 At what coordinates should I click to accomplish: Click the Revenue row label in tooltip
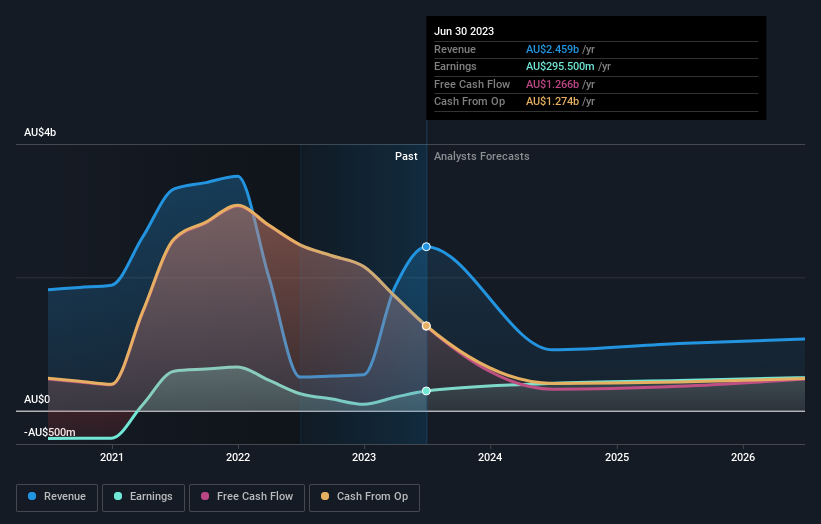(454, 49)
